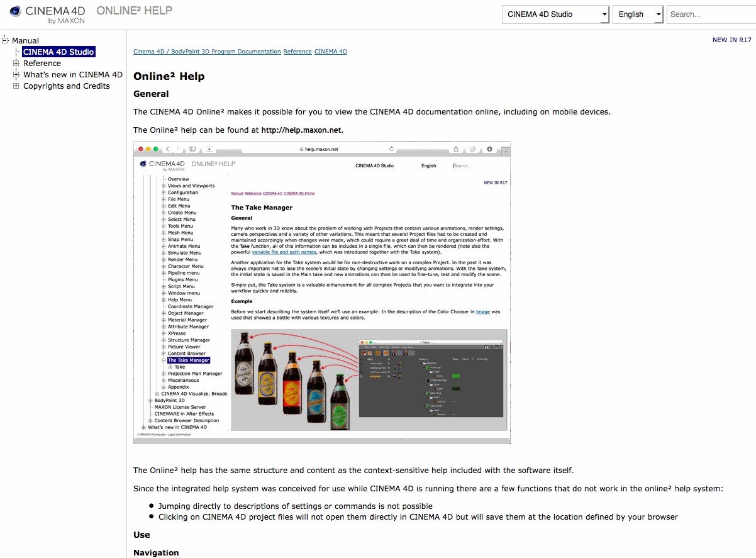Screen dimensions: 756x558
Task: Click the share icon in embedded browser
Action: pyautogui.click(x=456, y=149)
